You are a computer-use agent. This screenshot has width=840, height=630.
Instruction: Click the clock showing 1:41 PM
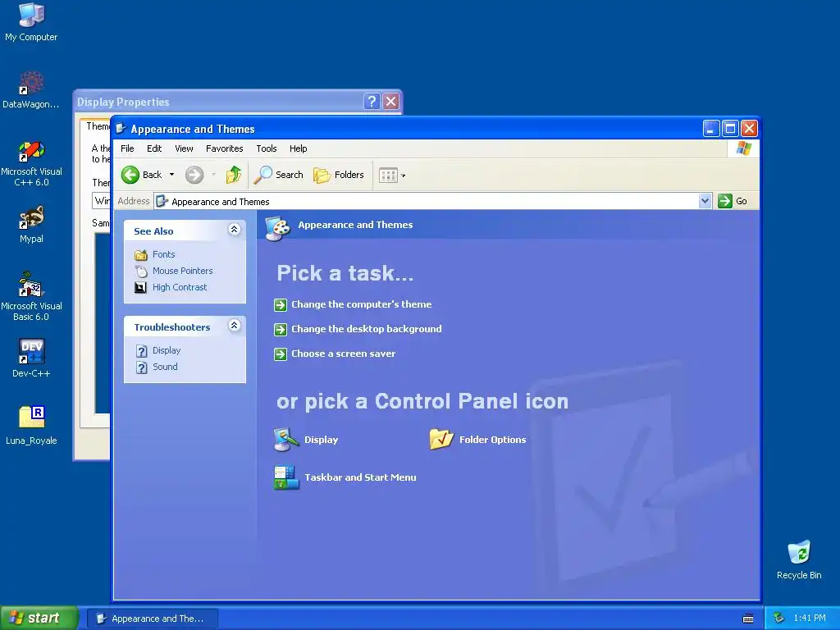[x=810, y=619]
